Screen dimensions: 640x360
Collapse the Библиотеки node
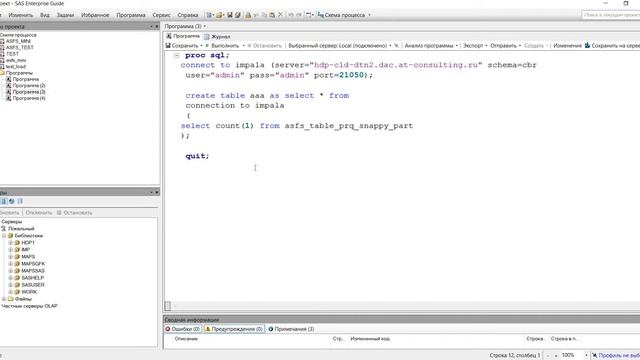pyautogui.click(x=4, y=236)
